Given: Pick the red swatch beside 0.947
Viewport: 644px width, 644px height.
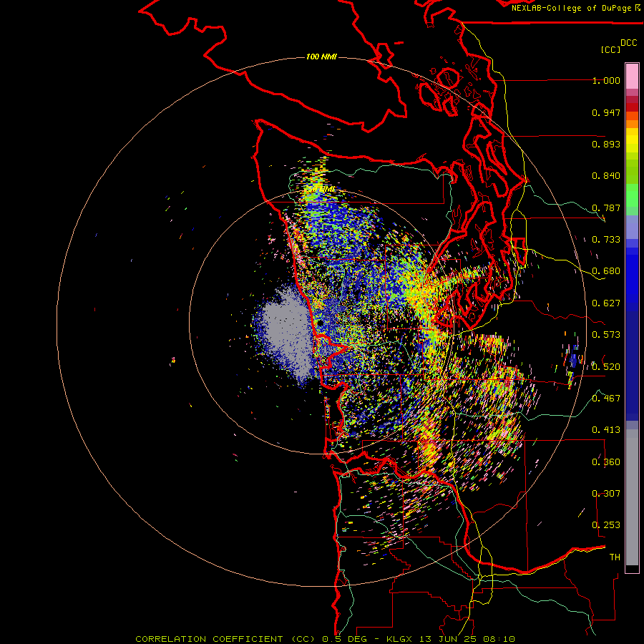Looking at the screenshot, I should point(632,107).
